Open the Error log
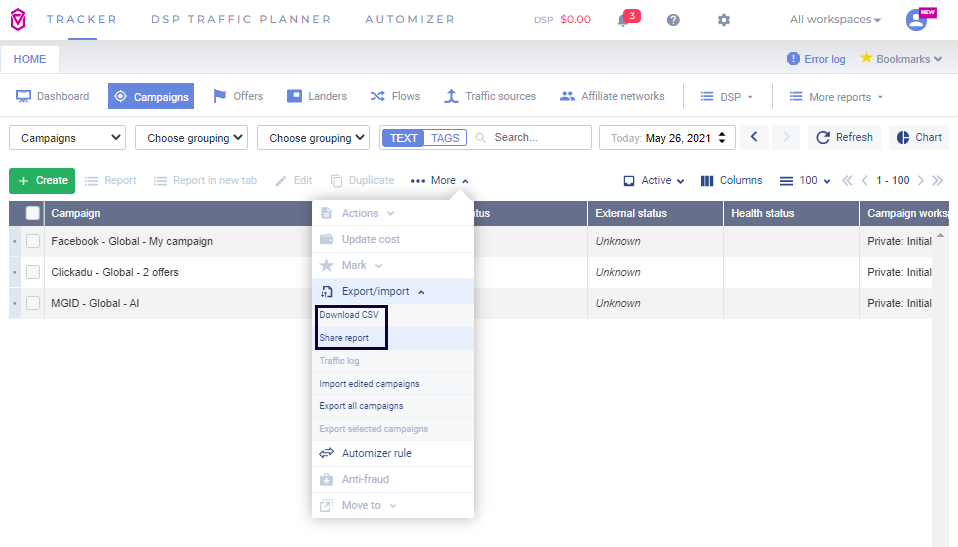Image resolution: width=958 pixels, height=547 pixels. point(816,59)
